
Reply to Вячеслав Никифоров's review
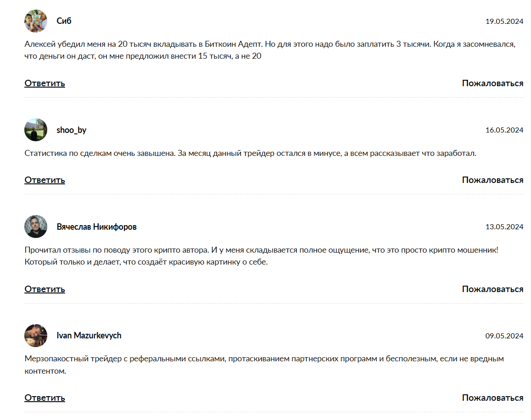coord(45,289)
